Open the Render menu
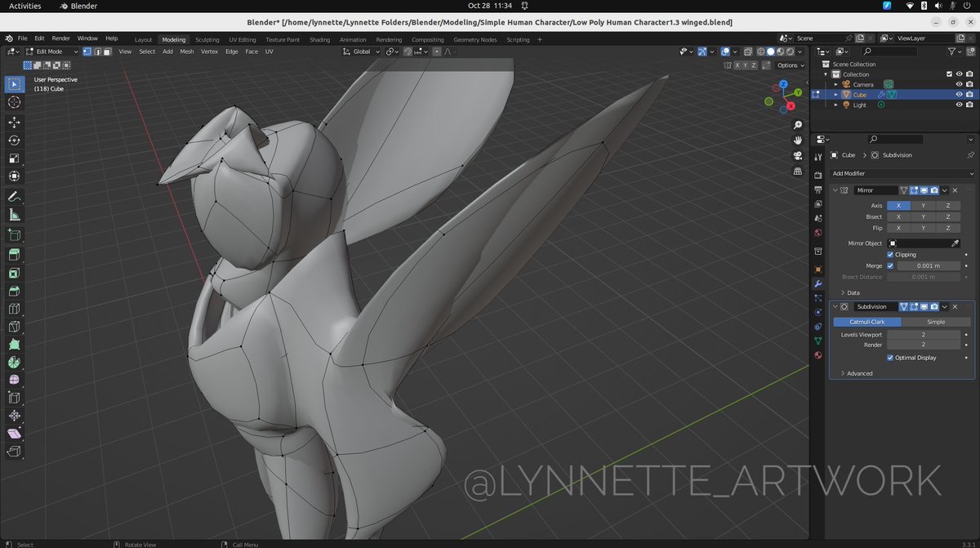The image size is (980, 548). pos(61,38)
